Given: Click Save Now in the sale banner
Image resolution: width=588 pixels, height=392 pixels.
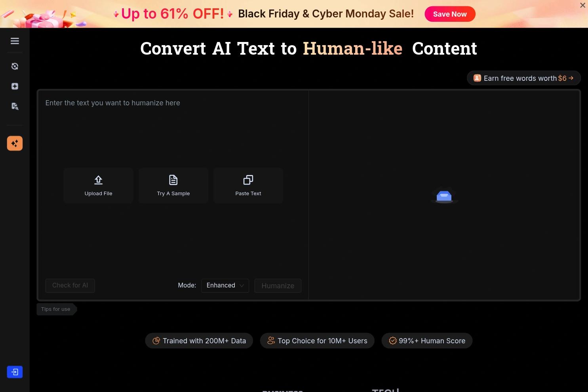Looking at the screenshot, I should pyautogui.click(x=449, y=14).
